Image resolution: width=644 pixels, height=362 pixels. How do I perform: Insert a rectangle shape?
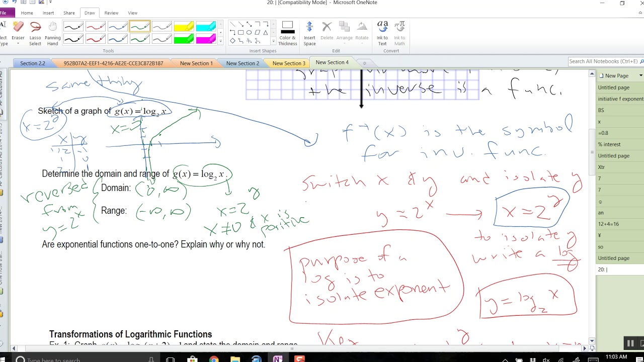click(x=240, y=33)
